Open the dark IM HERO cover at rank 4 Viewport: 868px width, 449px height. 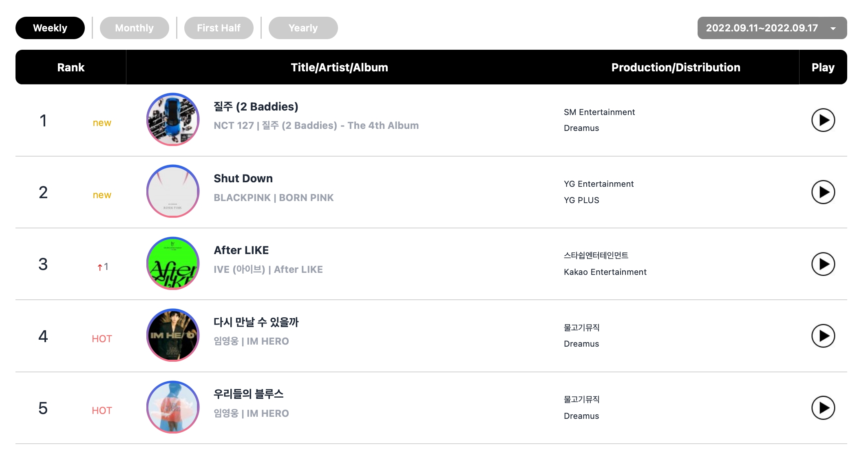point(173,335)
